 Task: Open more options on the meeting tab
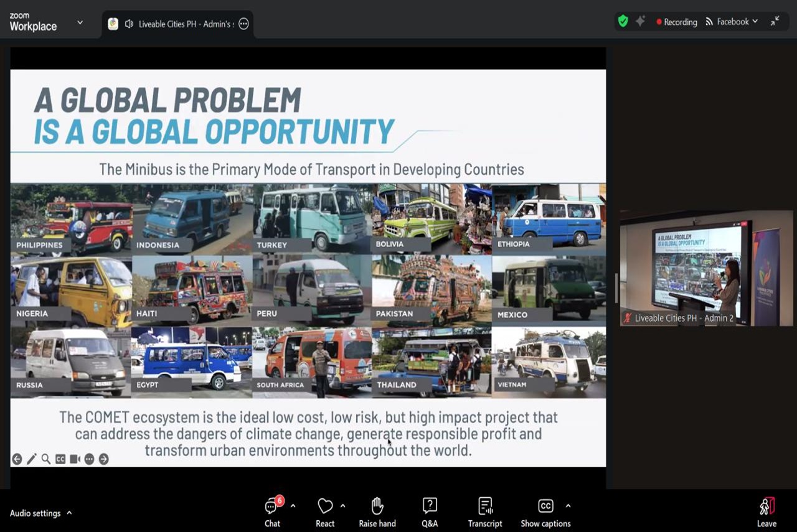point(244,24)
